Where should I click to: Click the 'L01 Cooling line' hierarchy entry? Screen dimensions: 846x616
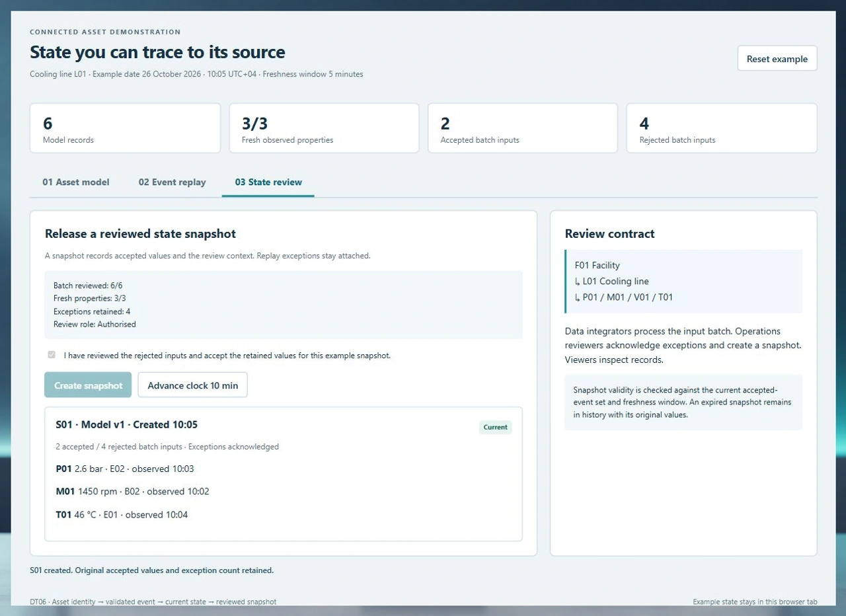coord(612,281)
